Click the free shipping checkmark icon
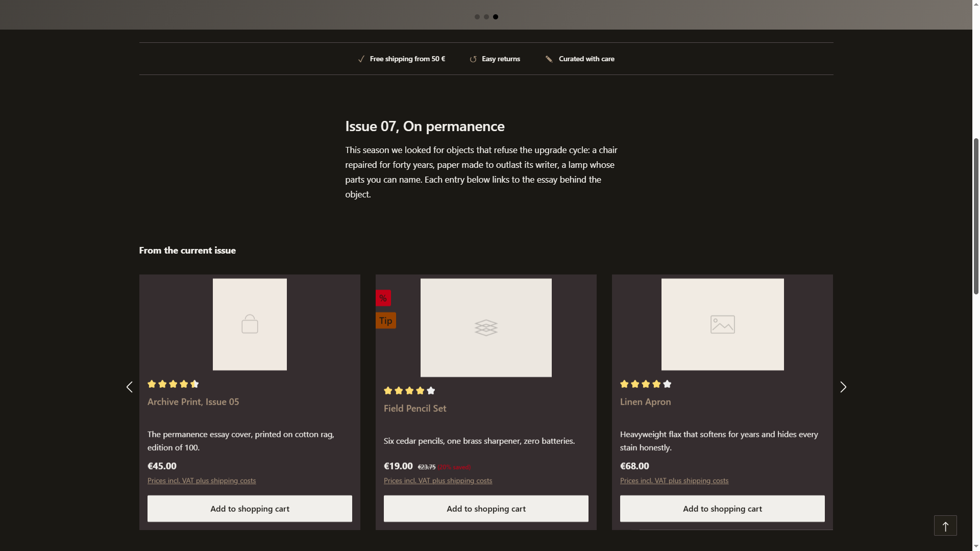980x551 pixels. (x=361, y=59)
